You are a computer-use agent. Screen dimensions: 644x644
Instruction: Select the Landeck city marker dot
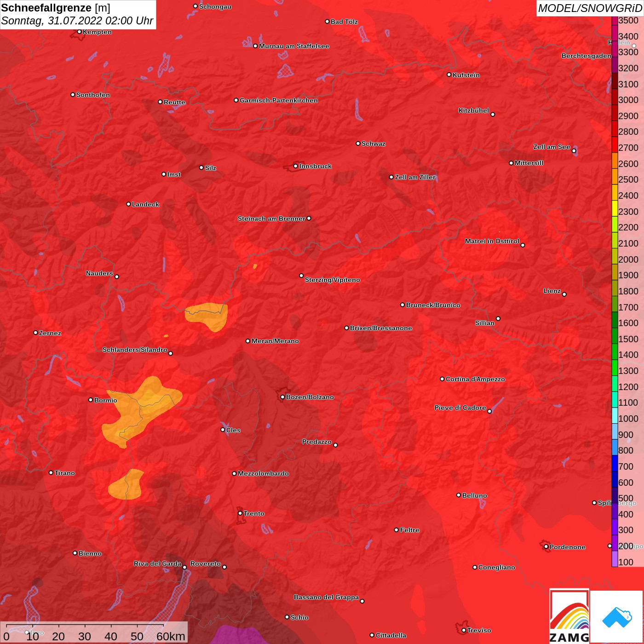[x=128, y=204]
